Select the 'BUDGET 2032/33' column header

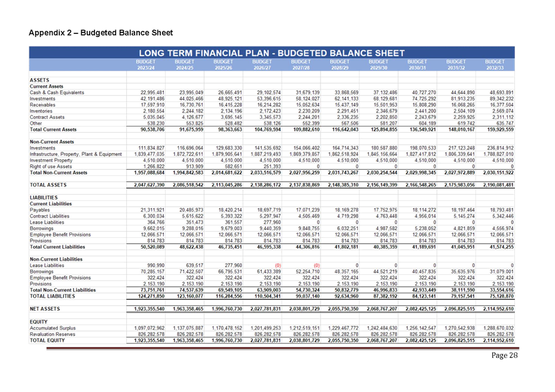[x=495, y=65]
